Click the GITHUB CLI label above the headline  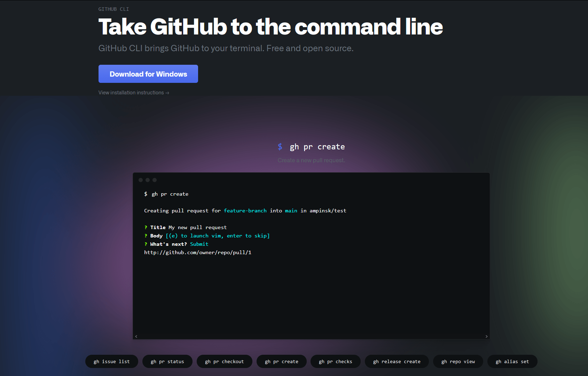[x=114, y=9]
